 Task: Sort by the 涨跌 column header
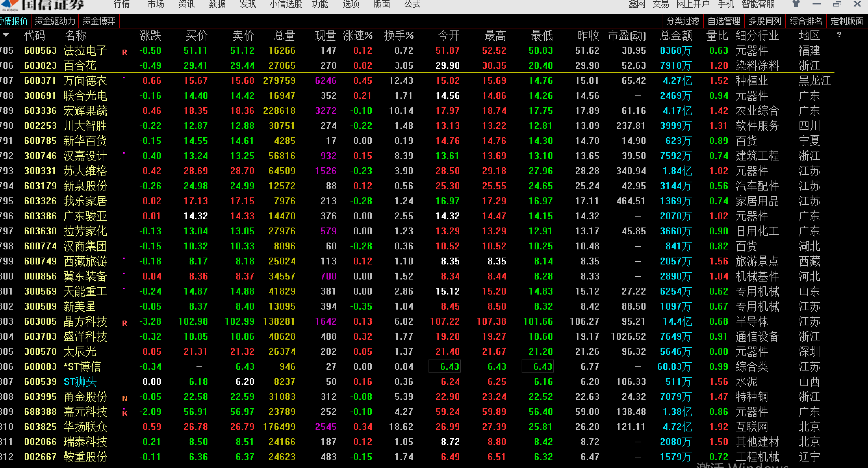pos(150,35)
